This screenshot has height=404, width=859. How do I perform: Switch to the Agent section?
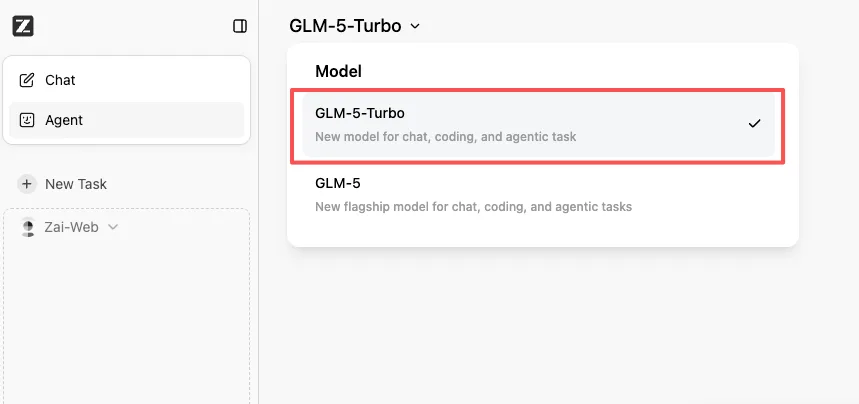tap(127, 120)
